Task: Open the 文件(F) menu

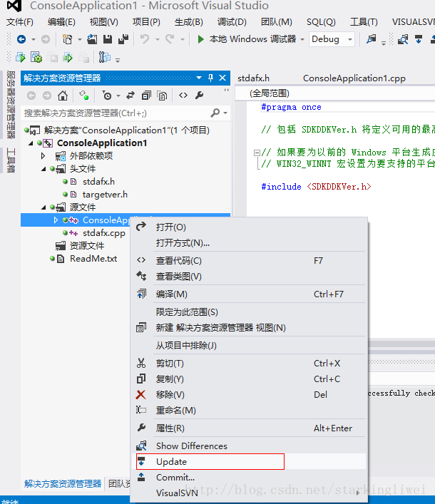Action: coord(20,22)
